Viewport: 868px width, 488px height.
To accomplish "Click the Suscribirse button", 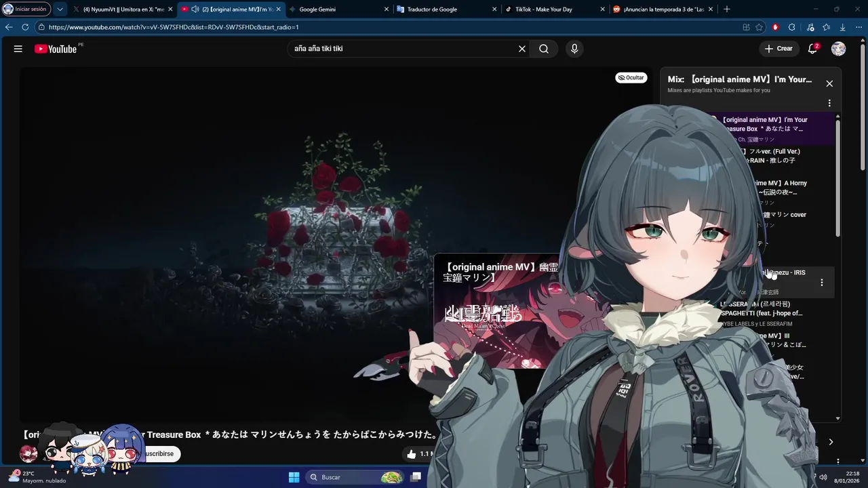I will pos(160,454).
